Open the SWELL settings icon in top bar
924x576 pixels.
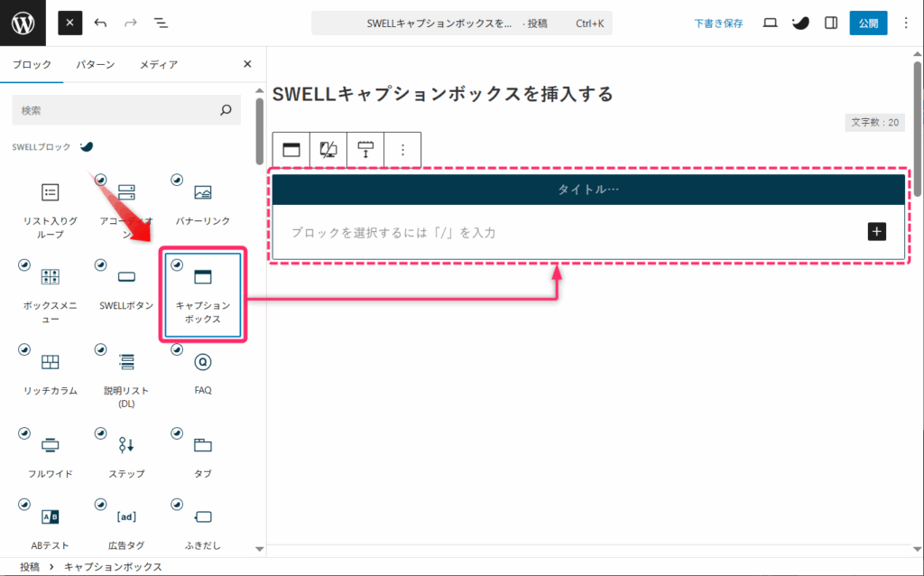[x=800, y=23]
